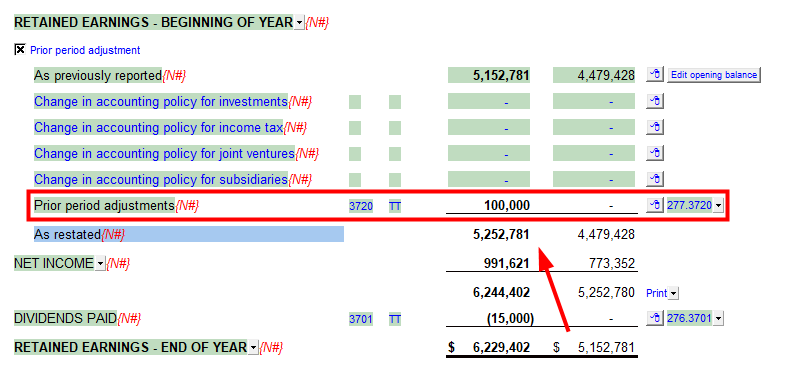The height and width of the screenshot is (376, 790).
Task: Click mouse icon on Prior period adjustments row
Action: pyautogui.click(x=655, y=205)
